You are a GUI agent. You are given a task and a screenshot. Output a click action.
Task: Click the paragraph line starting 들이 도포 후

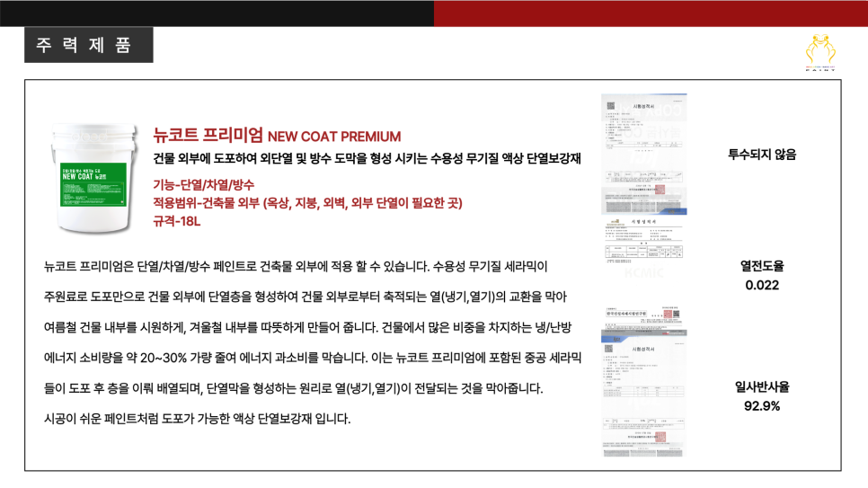point(294,388)
